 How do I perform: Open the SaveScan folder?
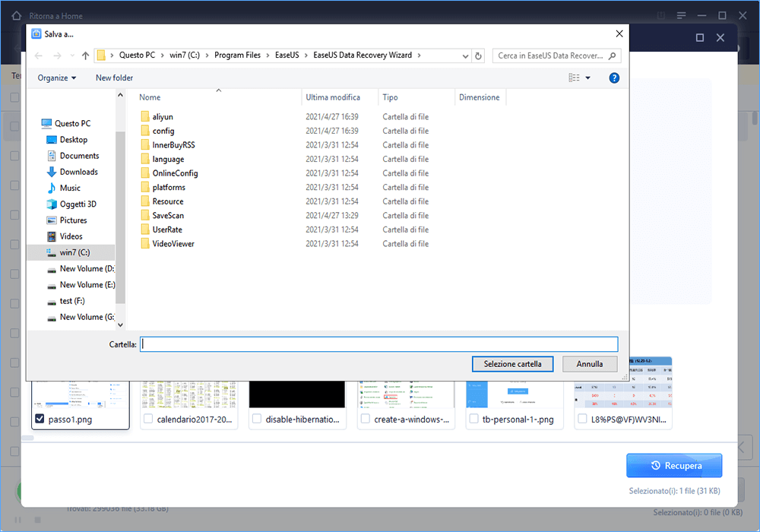point(168,216)
